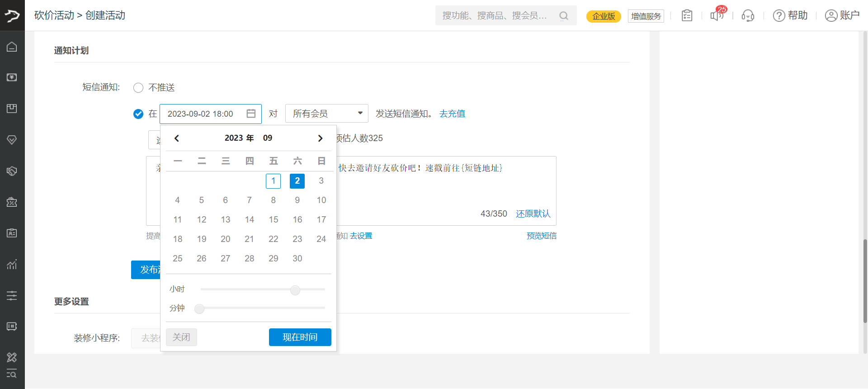868x389 pixels.
Task: Click the calendar icon in date field
Action: point(251,114)
